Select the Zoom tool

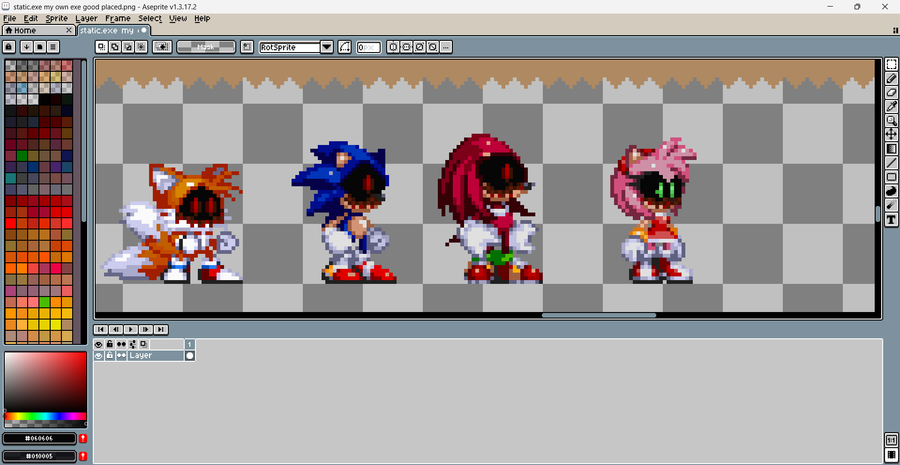891,121
